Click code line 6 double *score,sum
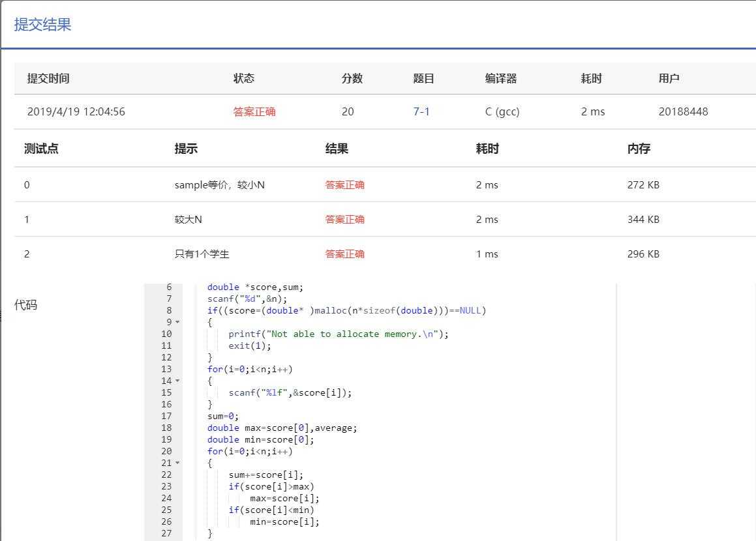The height and width of the screenshot is (541, 756). point(255,287)
